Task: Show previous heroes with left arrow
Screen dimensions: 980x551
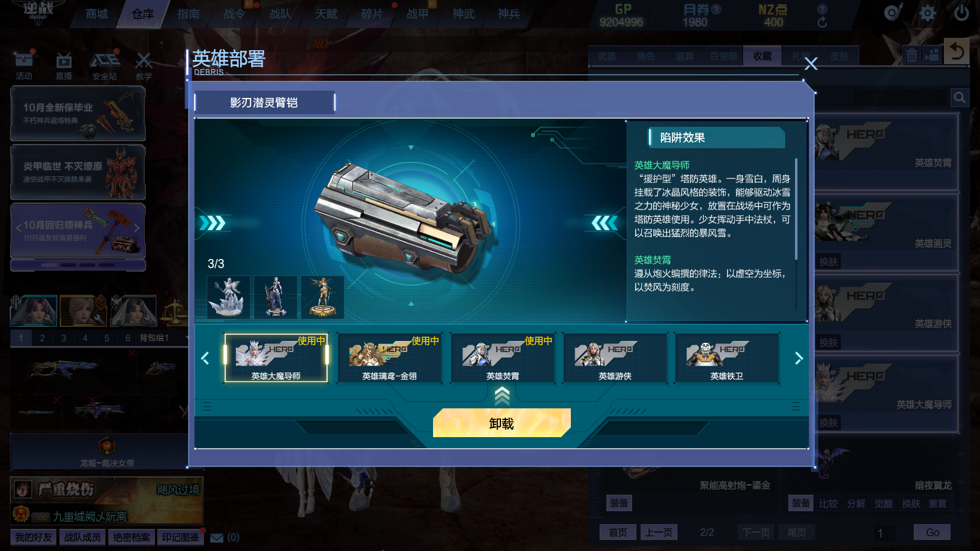Action: 205,358
